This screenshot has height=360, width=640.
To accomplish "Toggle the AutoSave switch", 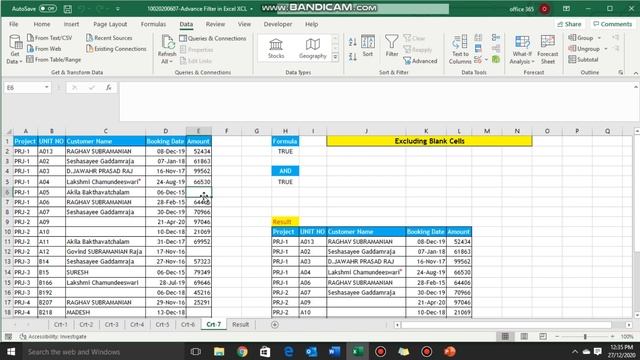I will pos(48,8).
